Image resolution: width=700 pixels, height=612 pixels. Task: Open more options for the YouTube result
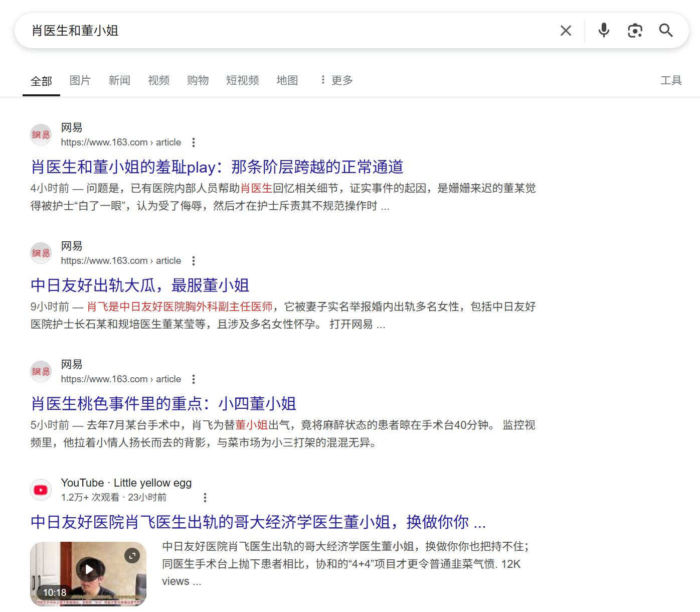tap(205, 498)
